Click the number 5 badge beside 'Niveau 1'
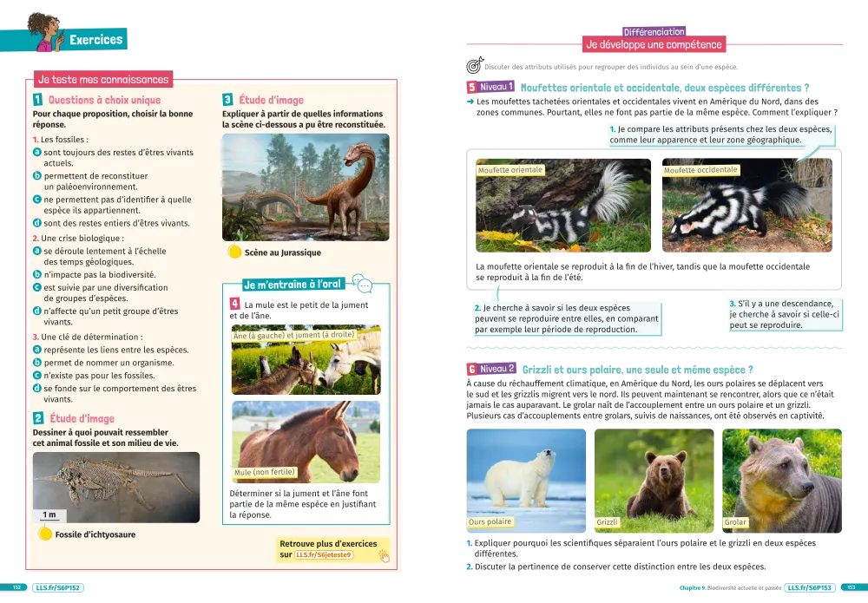This screenshot has height=603, width=868. coord(471,88)
